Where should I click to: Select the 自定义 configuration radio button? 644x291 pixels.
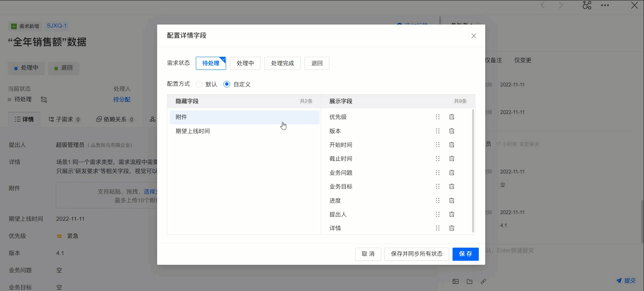click(x=227, y=84)
